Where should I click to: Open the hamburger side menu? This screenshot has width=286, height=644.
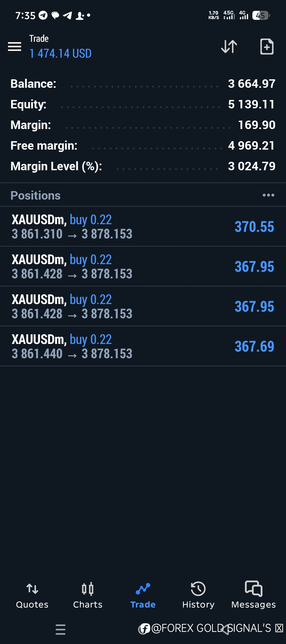click(15, 47)
